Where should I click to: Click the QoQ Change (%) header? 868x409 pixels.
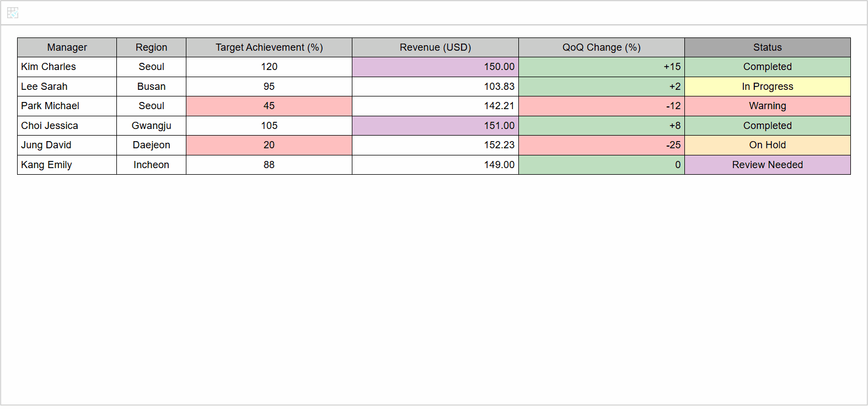click(x=602, y=47)
